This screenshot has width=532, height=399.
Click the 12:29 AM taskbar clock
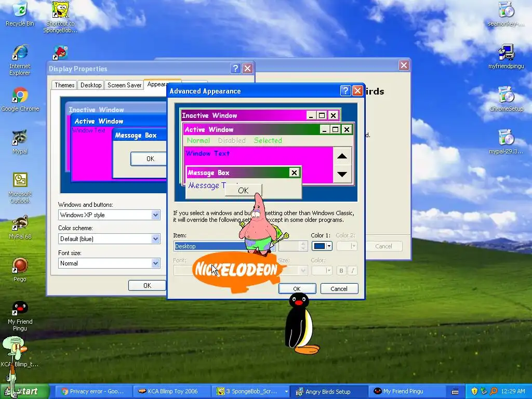point(513,392)
